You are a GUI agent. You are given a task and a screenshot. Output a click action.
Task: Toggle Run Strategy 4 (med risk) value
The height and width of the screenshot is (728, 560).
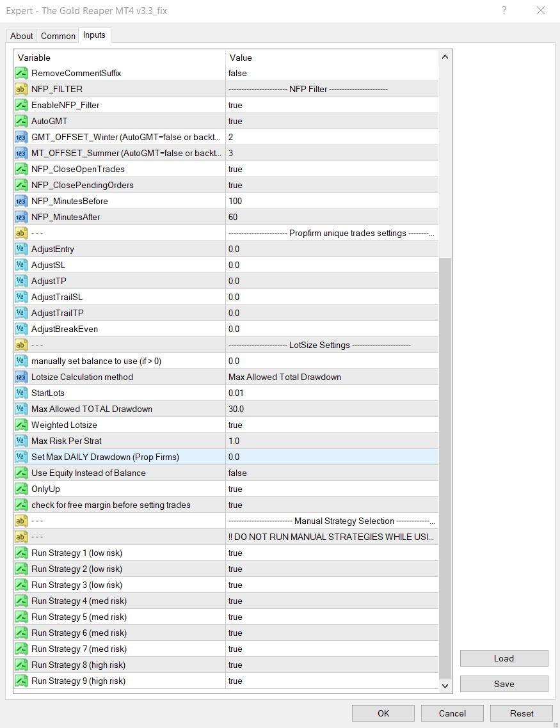tap(332, 601)
